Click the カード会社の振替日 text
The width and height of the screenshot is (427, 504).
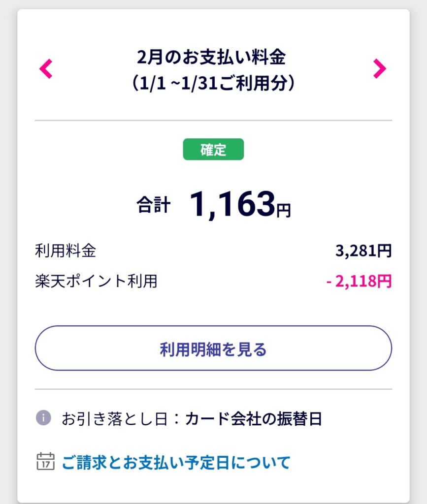254,419
